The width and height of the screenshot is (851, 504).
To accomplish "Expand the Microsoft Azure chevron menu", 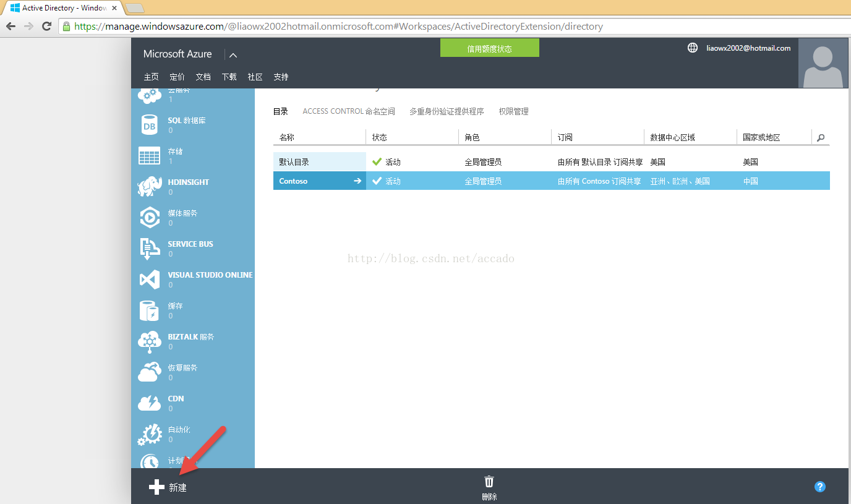I will click(233, 55).
